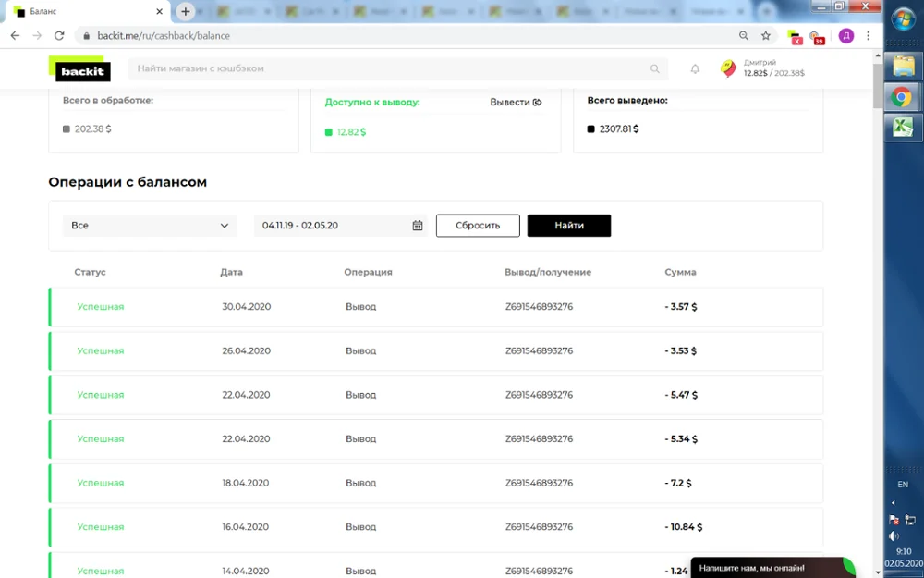This screenshot has width=924, height=578.
Task: Open notifications bell icon
Action: click(x=695, y=69)
